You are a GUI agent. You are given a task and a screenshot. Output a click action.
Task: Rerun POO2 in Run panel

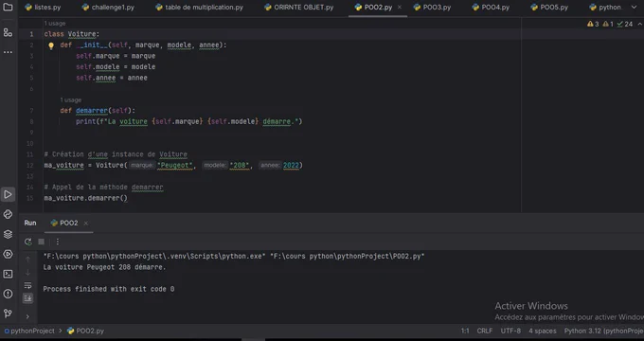pos(27,242)
